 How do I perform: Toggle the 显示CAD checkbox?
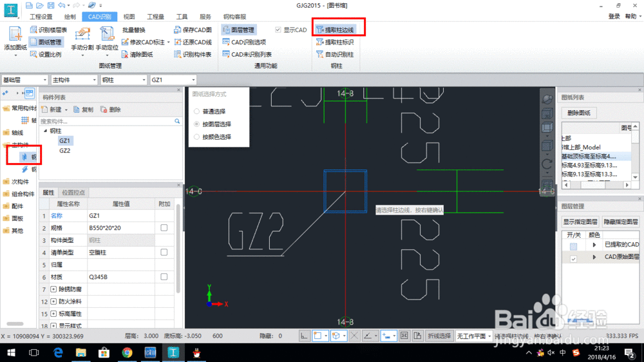278,30
